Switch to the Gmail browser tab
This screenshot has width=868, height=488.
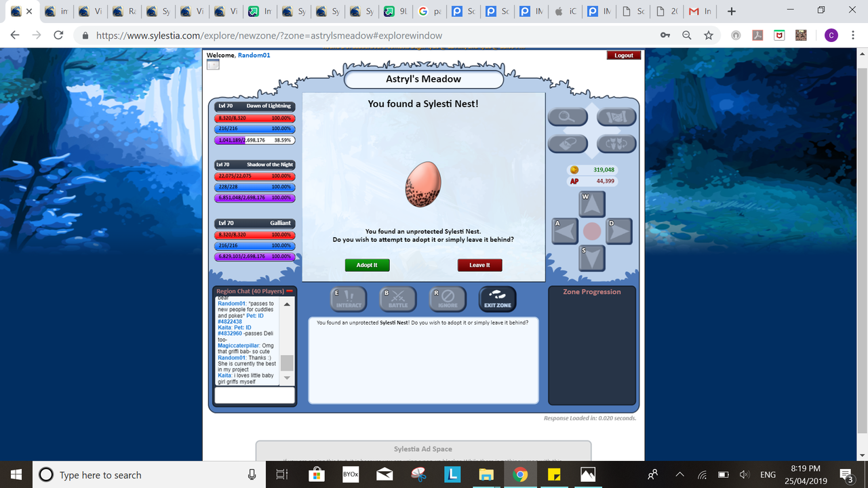698,11
